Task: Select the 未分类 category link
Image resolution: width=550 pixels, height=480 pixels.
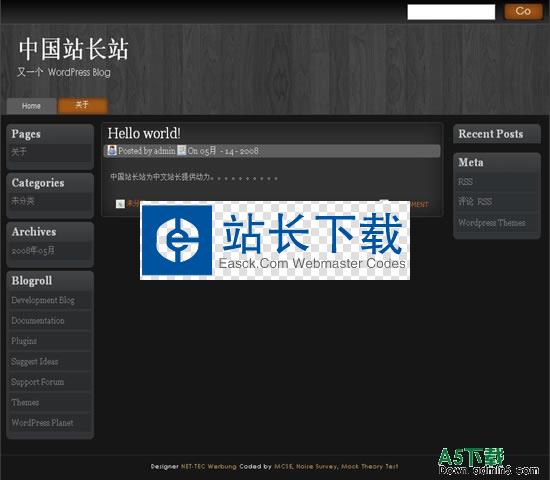Action: point(23,201)
